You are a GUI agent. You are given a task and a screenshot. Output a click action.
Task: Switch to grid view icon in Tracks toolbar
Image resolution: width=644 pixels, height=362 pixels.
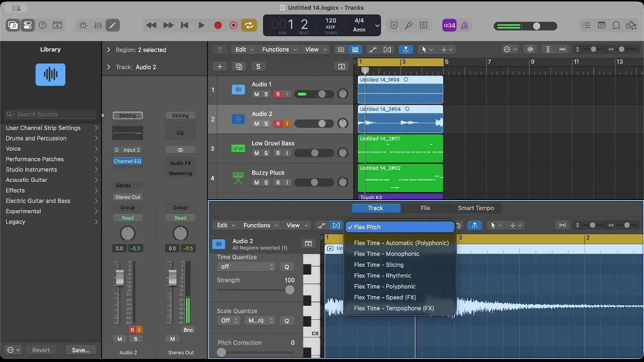click(x=341, y=49)
